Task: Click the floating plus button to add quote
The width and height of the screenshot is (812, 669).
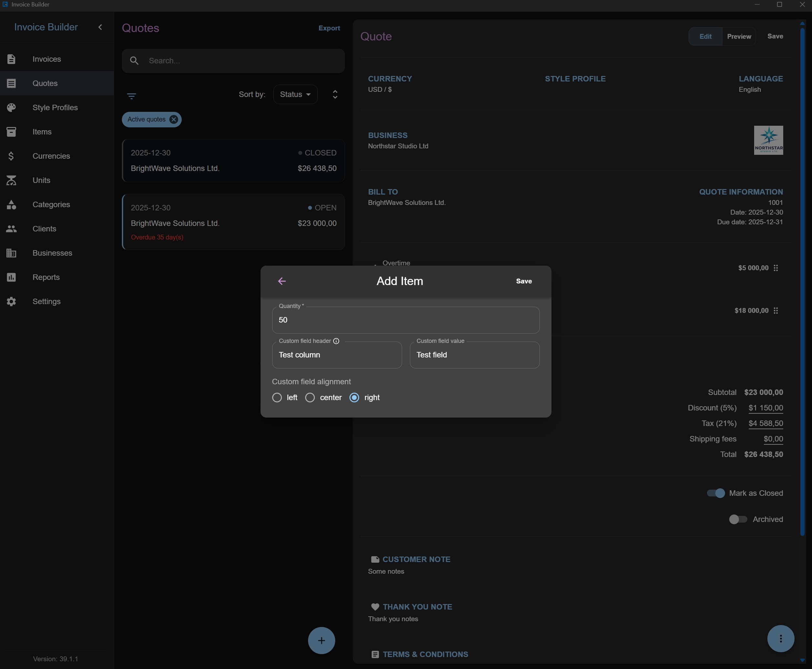Action: click(x=321, y=641)
